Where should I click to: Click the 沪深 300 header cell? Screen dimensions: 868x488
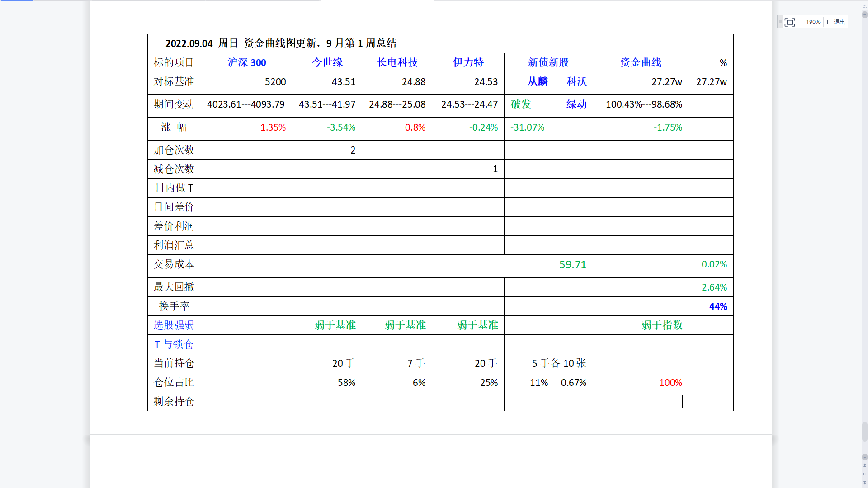pos(246,62)
